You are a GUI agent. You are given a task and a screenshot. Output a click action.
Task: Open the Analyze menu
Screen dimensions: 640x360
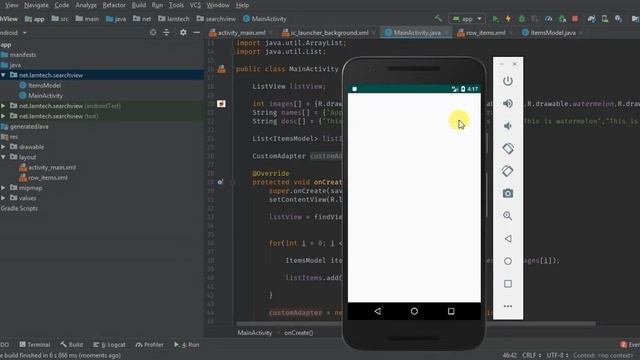[x=86, y=5]
